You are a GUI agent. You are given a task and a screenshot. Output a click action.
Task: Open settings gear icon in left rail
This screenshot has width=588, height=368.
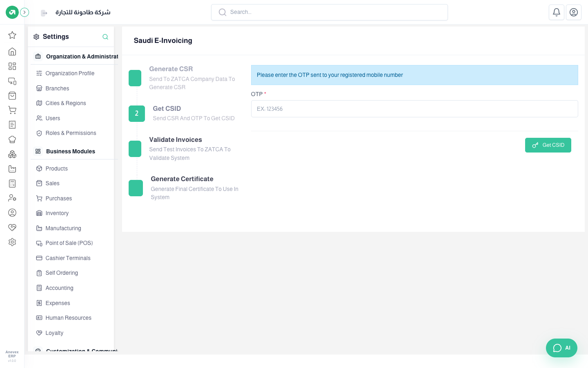click(12, 242)
